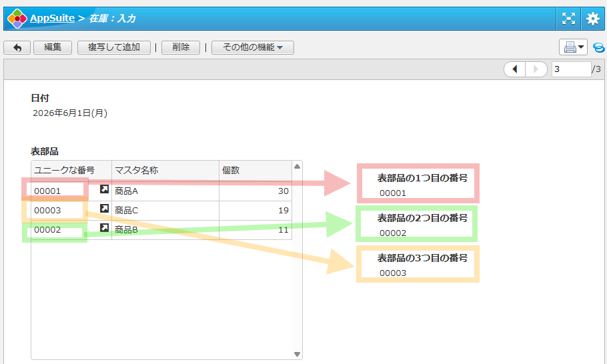This screenshot has height=364, width=607.
Task: Click the AppSuite logo icon
Action: tap(17, 19)
